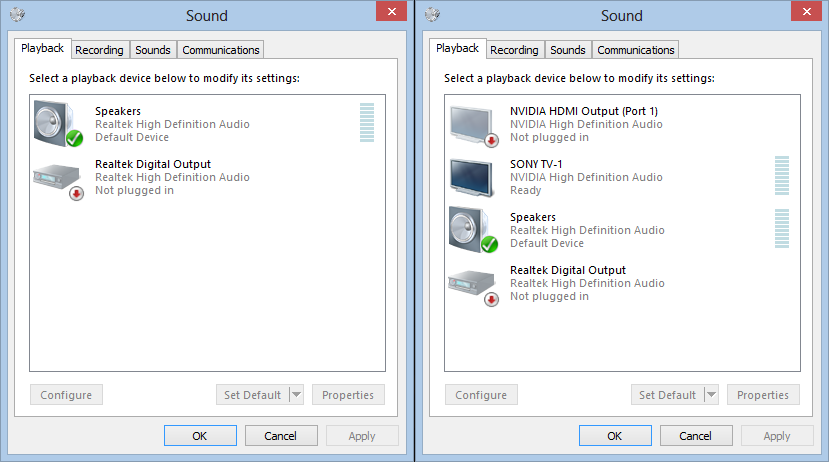Click the right Sound window title bar icon
Screen dimensions: 829x462
[x=432, y=15]
